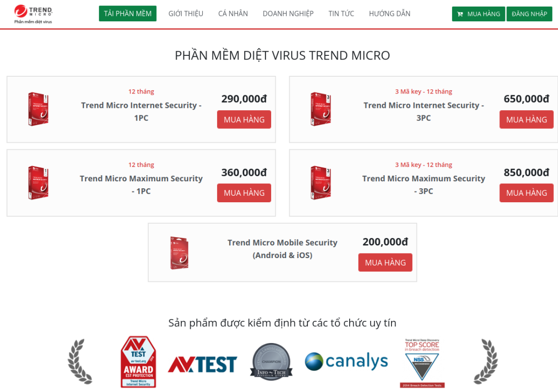This screenshot has width=558, height=392.
Task: Click the 360,000đ price text
Action: (x=244, y=173)
